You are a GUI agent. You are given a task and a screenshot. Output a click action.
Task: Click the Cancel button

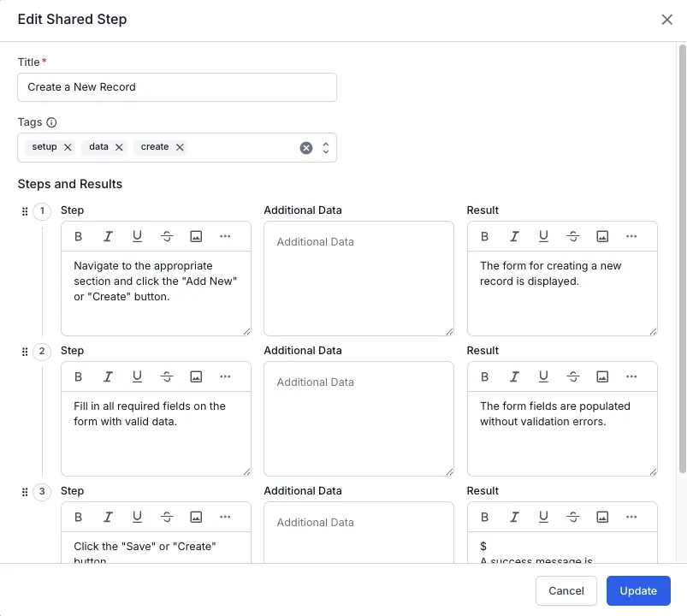(x=566, y=590)
